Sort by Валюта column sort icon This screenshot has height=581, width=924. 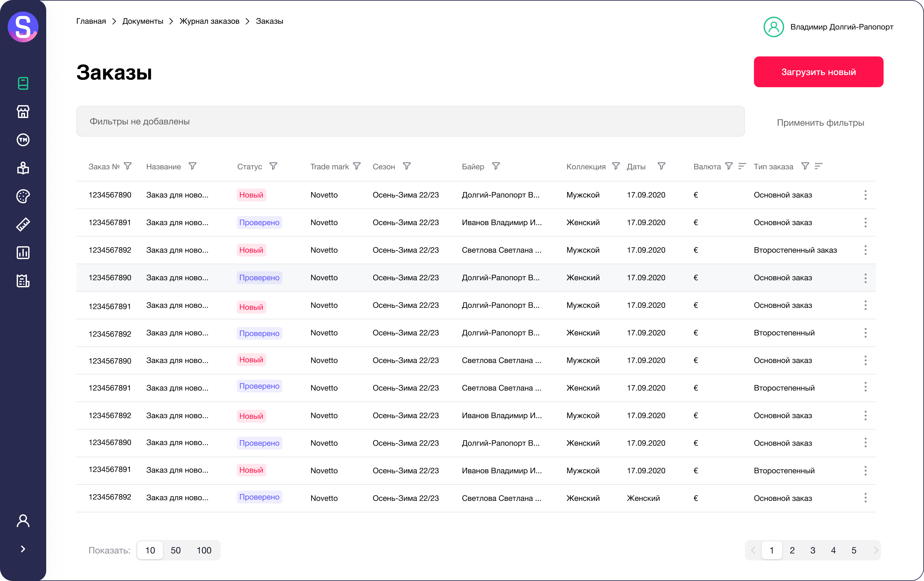point(742,166)
